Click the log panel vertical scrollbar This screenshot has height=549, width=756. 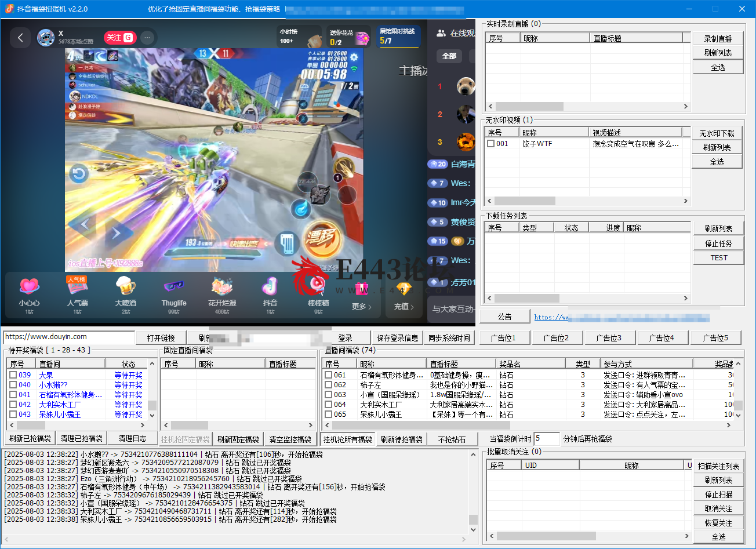[x=473, y=493]
